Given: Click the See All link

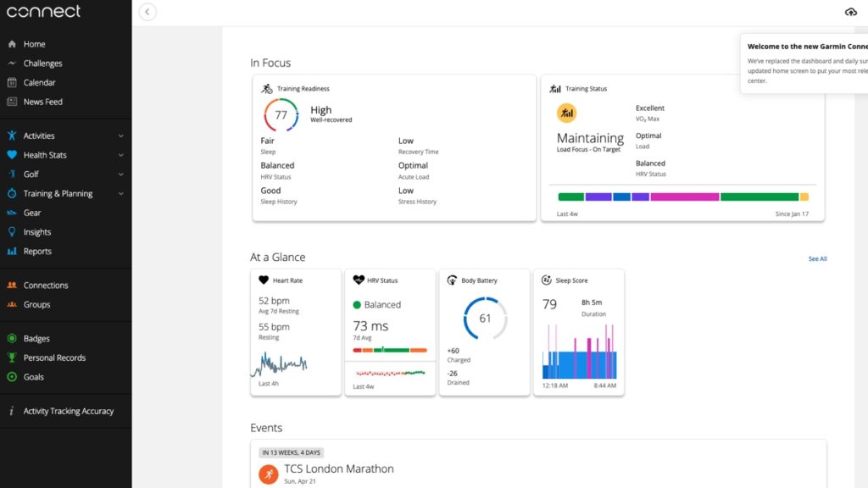Looking at the screenshot, I should tap(817, 258).
